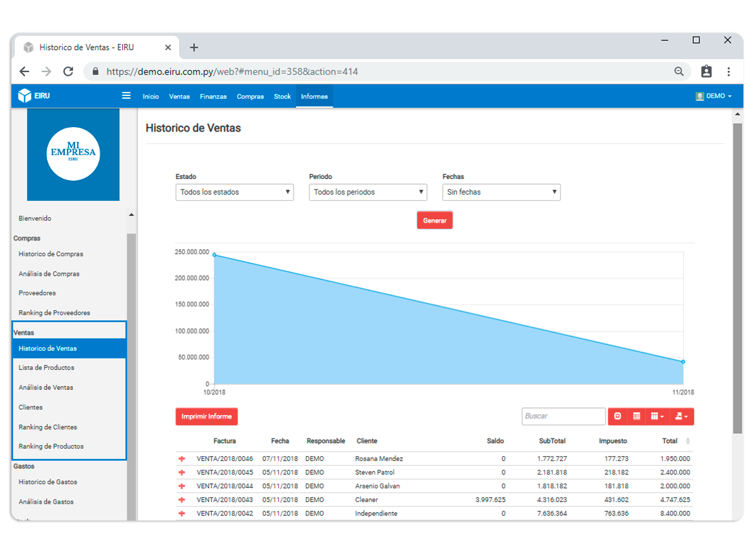Click into the Buscar search field
The width and height of the screenshot is (756, 553).
click(x=563, y=417)
